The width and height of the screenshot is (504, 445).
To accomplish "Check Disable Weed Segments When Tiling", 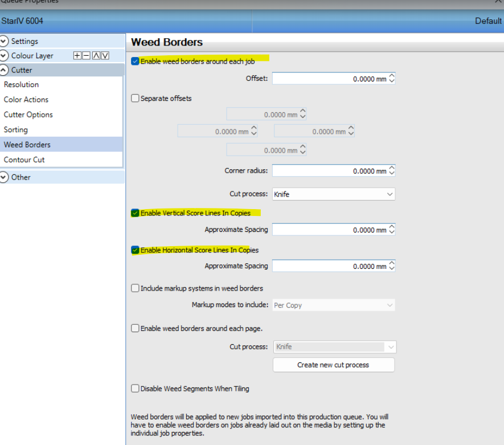I will tap(135, 389).
